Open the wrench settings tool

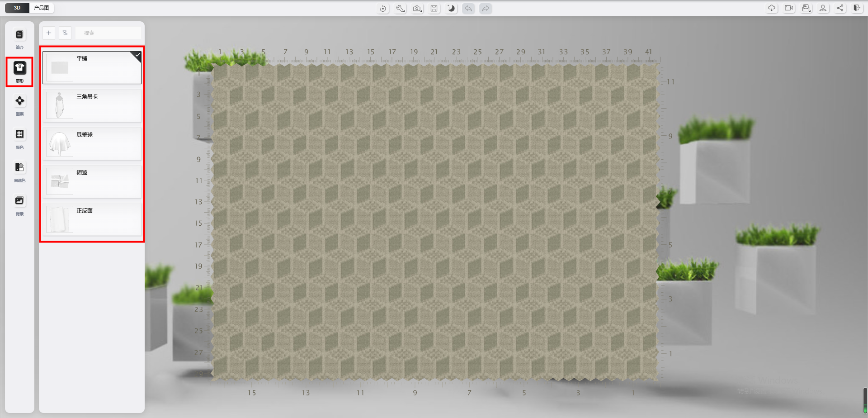[400, 9]
